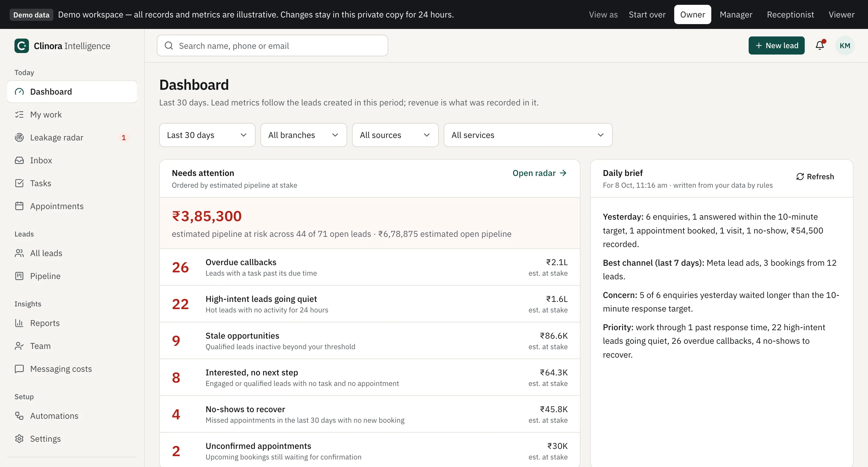Viewport: 868px width, 467px height.
Task: Click the Dashboard gauge icon
Action: pyautogui.click(x=19, y=92)
